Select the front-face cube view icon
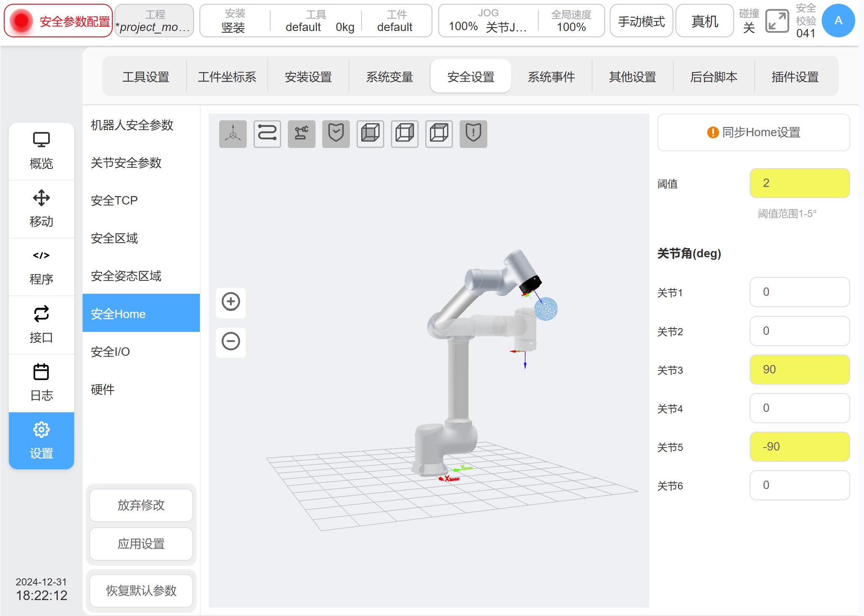The width and height of the screenshot is (864, 616). (370, 134)
